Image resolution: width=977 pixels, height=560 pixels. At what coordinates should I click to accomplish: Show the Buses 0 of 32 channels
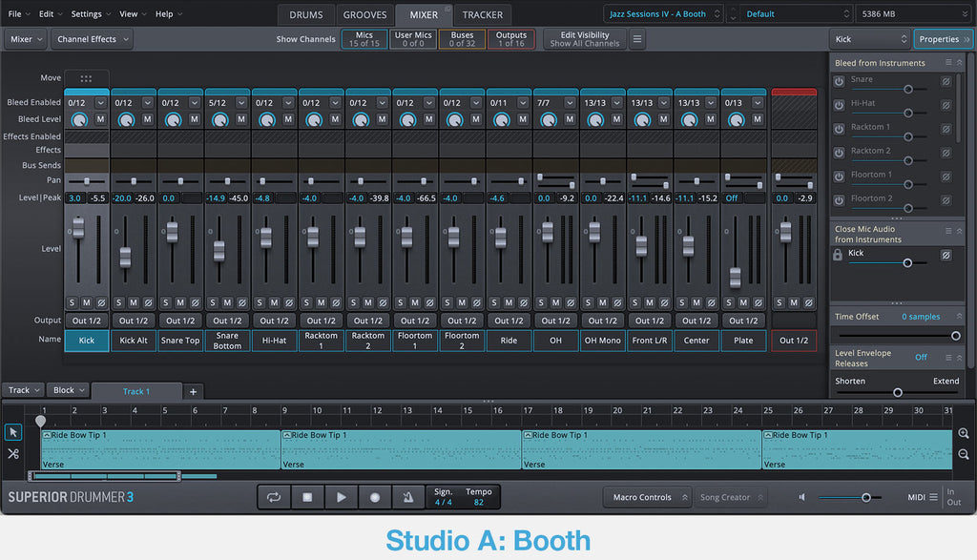[x=463, y=39]
